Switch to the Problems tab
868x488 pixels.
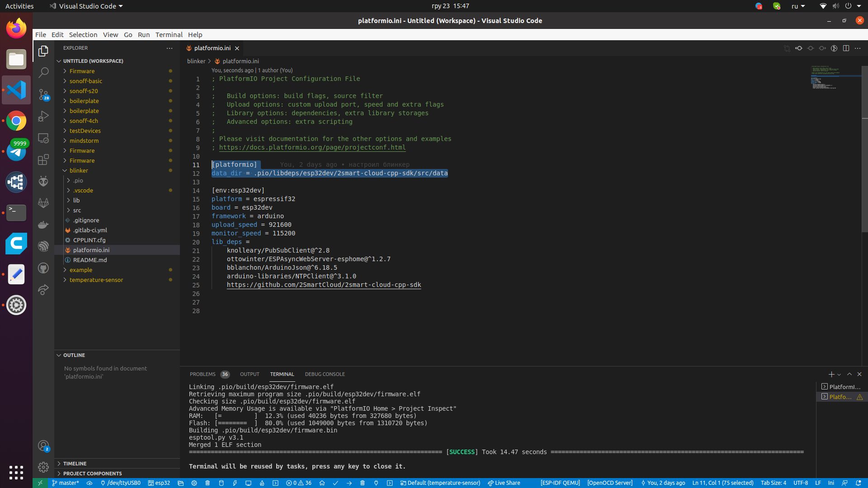(x=203, y=374)
